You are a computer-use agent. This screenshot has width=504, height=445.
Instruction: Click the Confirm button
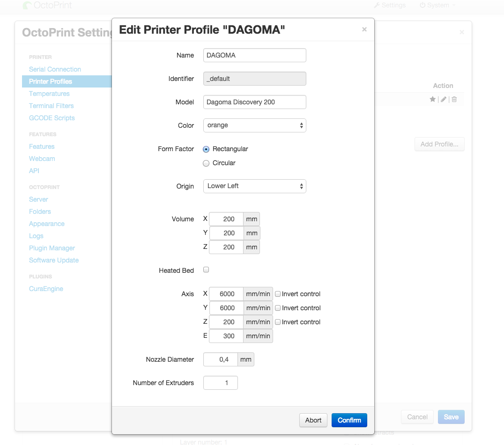click(349, 420)
